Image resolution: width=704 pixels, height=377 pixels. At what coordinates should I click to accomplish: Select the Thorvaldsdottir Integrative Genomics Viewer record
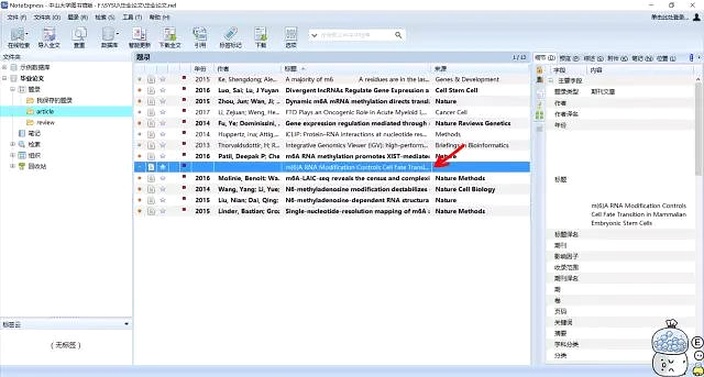(x=332, y=145)
